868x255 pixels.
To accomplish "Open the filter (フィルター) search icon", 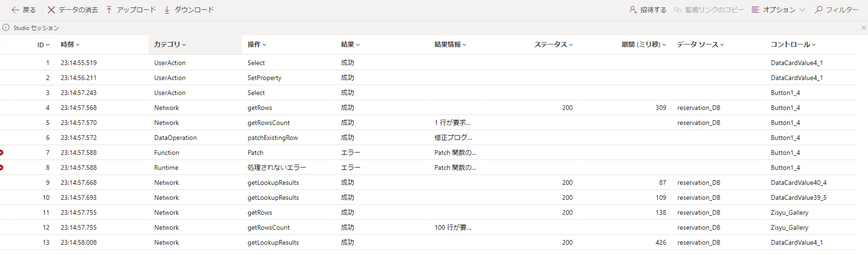I will (x=818, y=10).
